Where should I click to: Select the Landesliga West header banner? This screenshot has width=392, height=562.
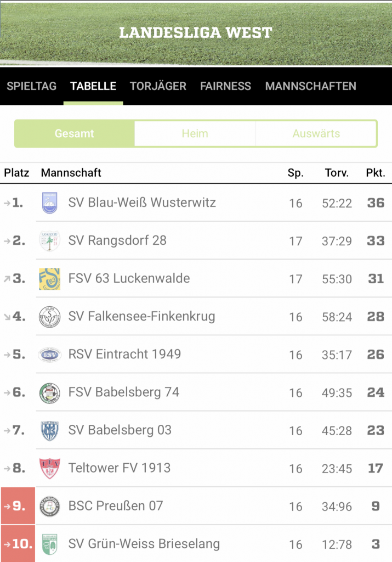pos(196,33)
